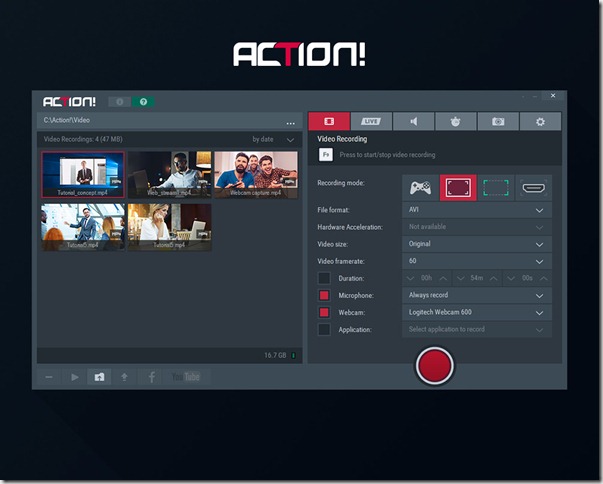Open the Screenshots camera tab

point(497,121)
